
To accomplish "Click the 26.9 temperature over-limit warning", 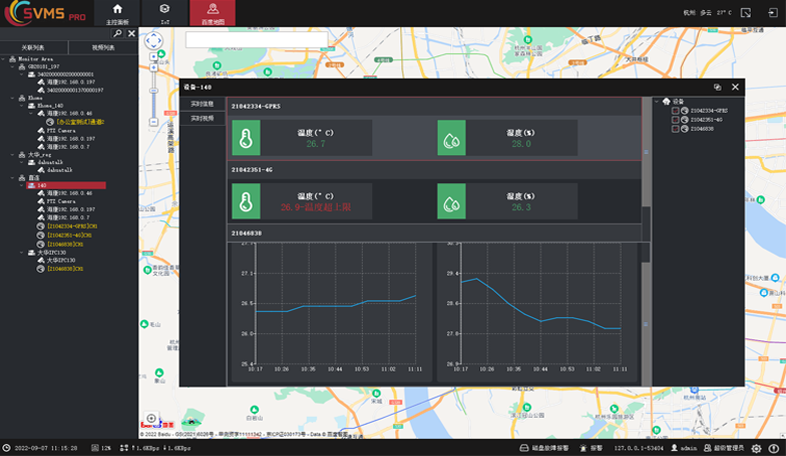I will (x=316, y=207).
